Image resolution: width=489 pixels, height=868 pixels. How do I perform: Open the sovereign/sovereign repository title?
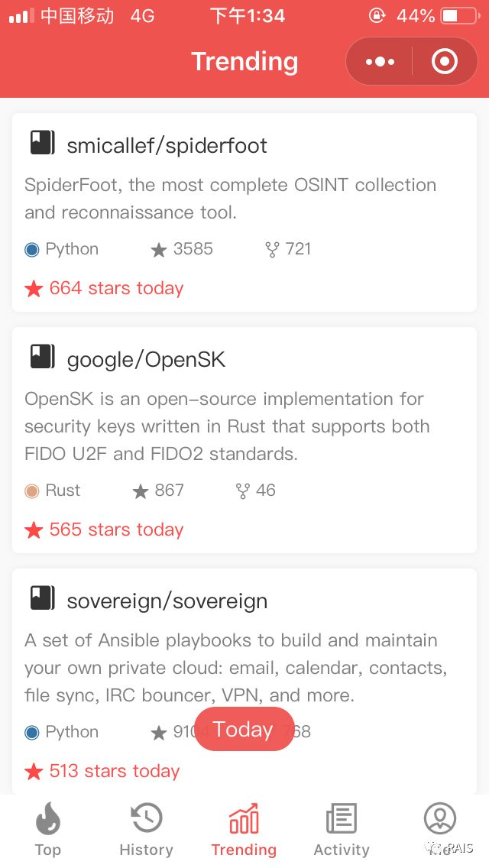tap(167, 601)
